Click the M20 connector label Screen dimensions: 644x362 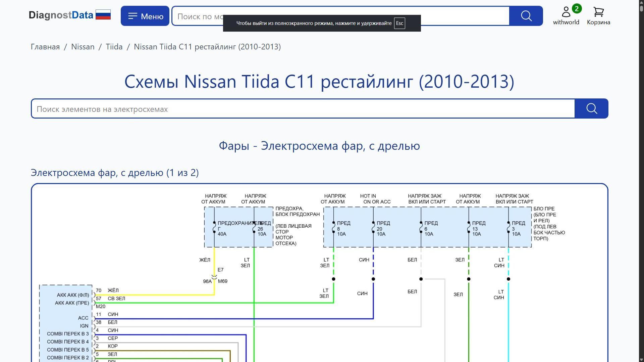pyautogui.click(x=101, y=307)
